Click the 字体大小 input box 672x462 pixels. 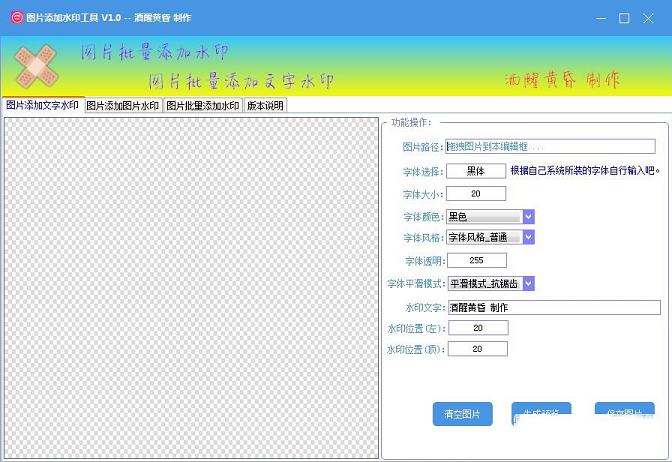(x=476, y=194)
